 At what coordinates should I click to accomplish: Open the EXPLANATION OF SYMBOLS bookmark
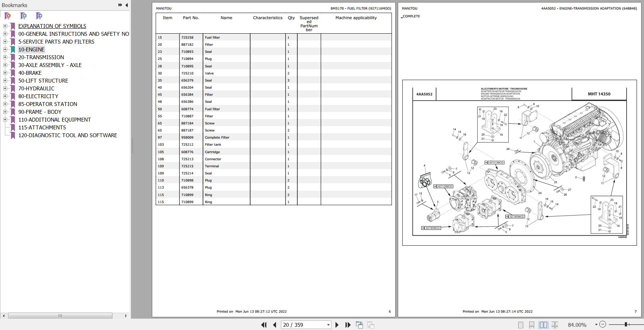coord(52,26)
